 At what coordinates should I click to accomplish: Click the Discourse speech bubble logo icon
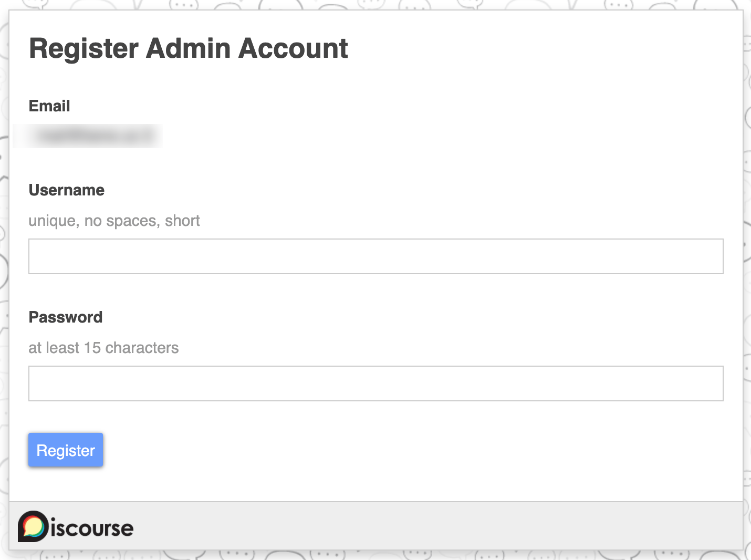pyautogui.click(x=33, y=526)
